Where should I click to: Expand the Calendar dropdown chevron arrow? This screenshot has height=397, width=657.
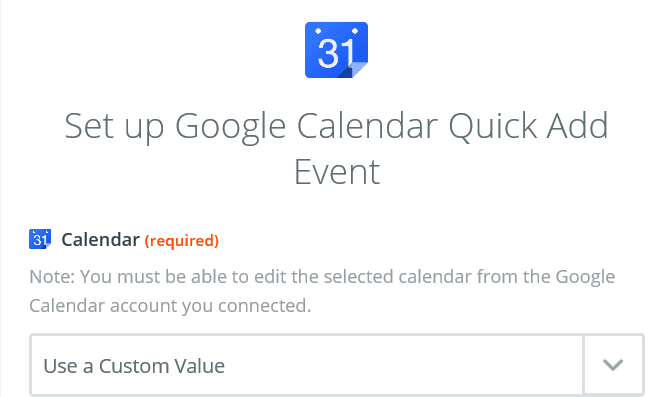point(613,365)
